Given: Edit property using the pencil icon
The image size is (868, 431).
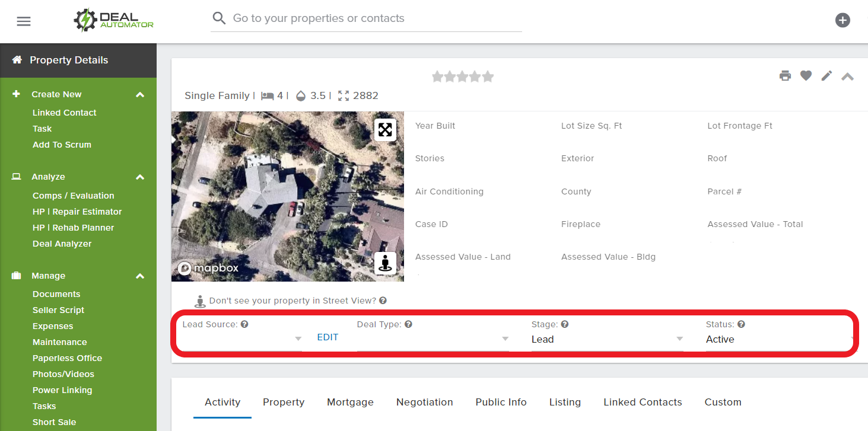Looking at the screenshot, I should point(826,75).
